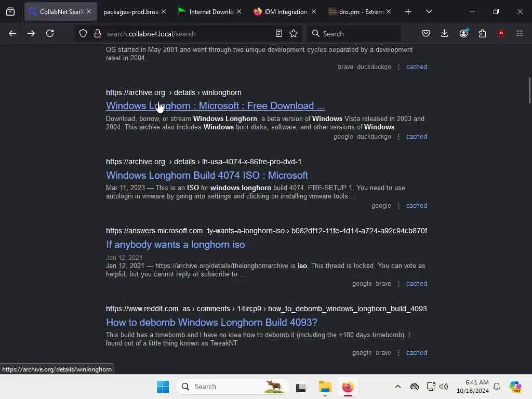List all tabs with the chevron

[x=429, y=11]
